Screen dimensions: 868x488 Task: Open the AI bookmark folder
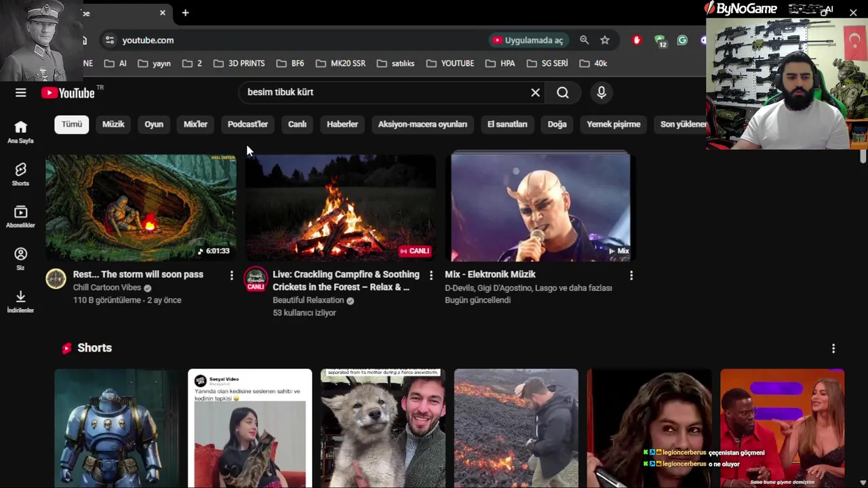[x=115, y=63]
